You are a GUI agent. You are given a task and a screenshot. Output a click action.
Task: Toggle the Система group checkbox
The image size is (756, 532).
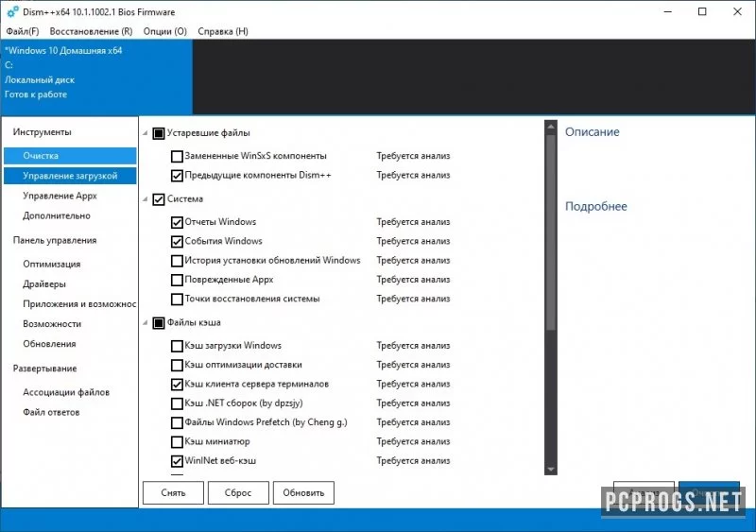tap(159, 199)
